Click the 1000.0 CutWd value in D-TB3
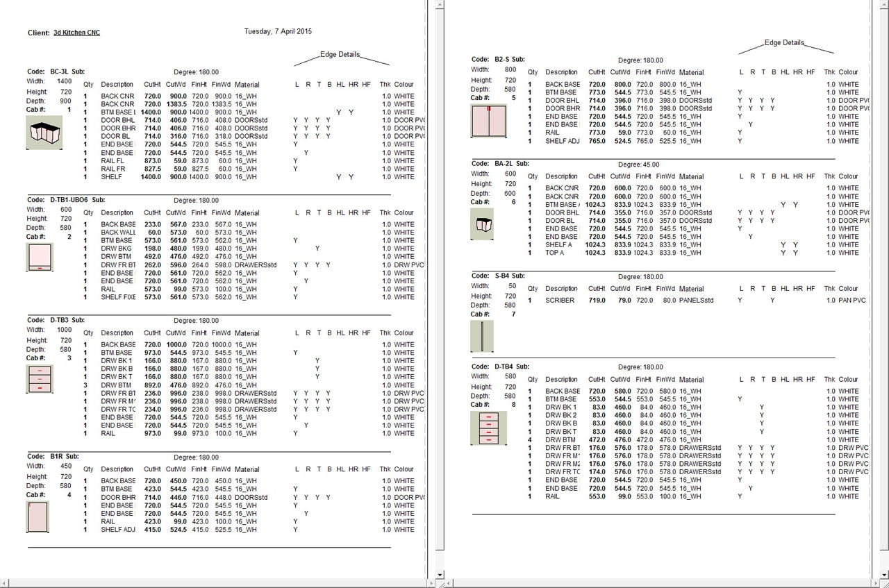The width and height of the screenshot is (889, 588). click(176, 345)
